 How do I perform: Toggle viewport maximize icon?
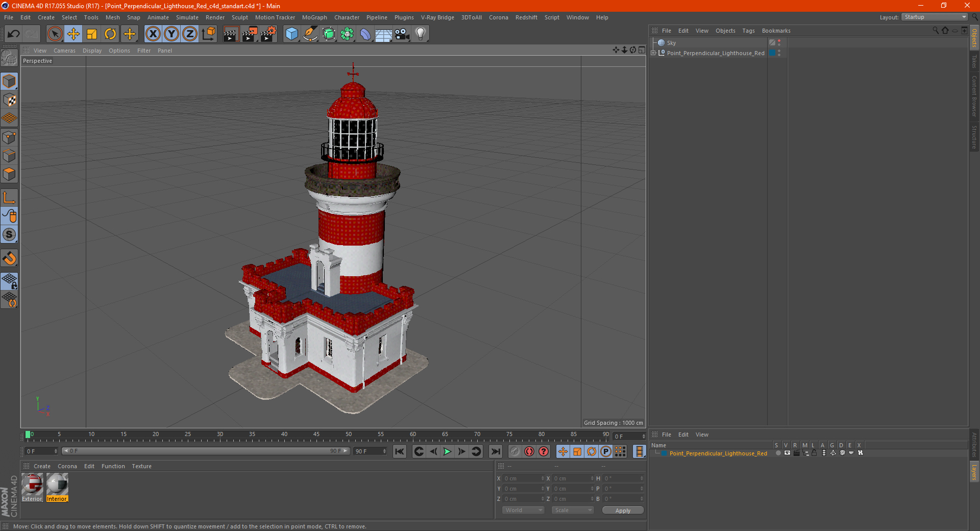(x=642, y=50)
